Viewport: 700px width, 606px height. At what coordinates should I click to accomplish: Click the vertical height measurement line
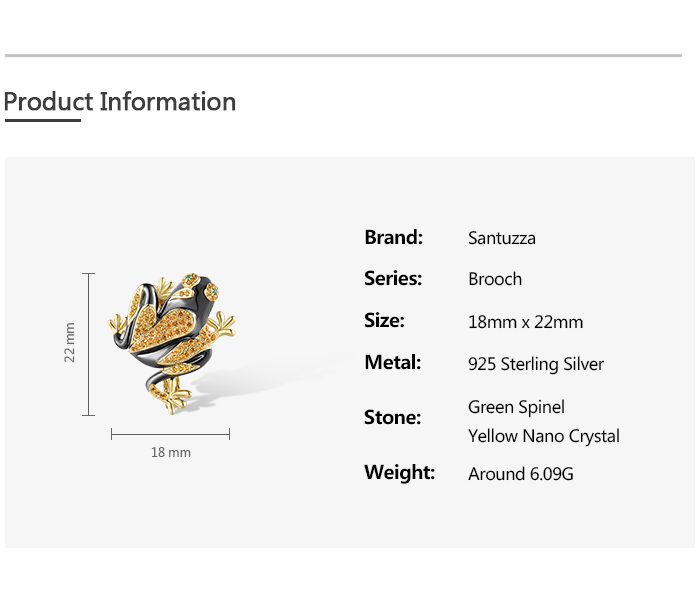89,343
